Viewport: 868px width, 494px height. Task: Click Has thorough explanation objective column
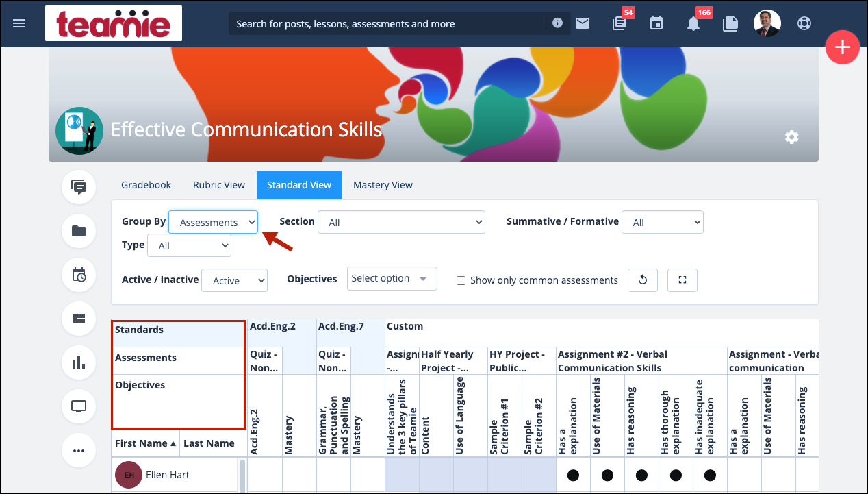676,416
